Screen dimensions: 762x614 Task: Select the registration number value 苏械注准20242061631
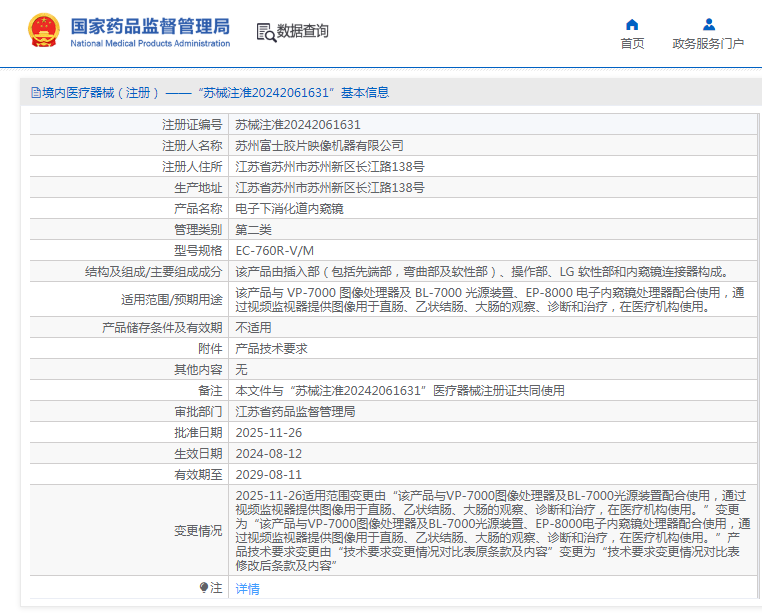pos(298,125)
